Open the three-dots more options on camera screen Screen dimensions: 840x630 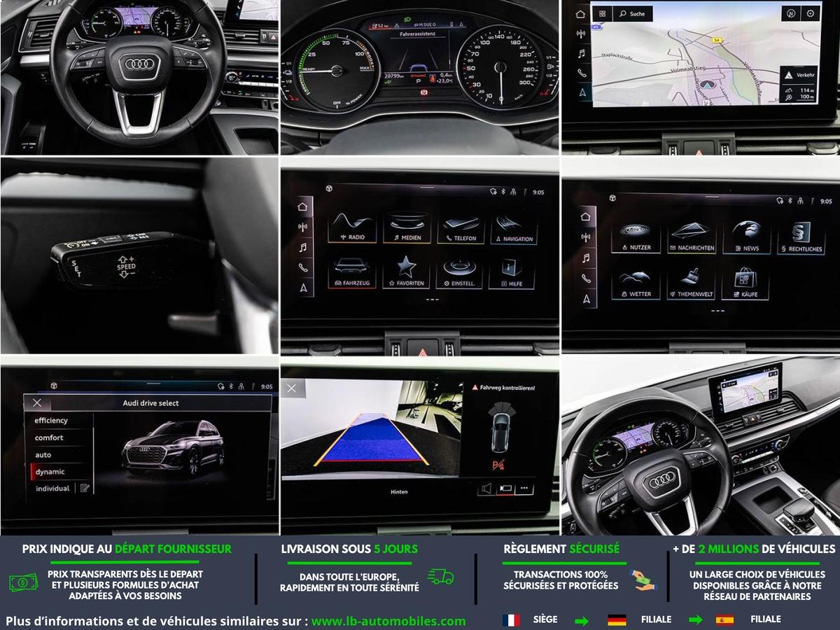click(x=524, y=489)
